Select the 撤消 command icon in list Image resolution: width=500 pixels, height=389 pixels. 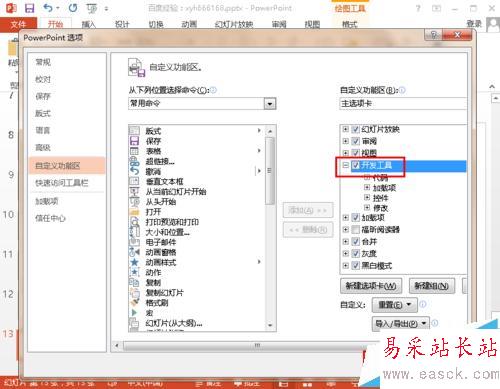(x=134, y=171)
